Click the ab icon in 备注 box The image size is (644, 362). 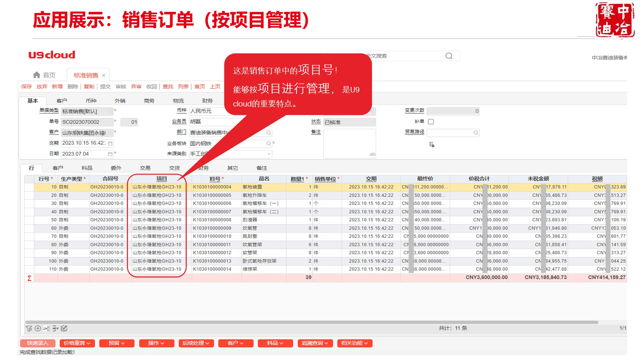pos(372,154)
